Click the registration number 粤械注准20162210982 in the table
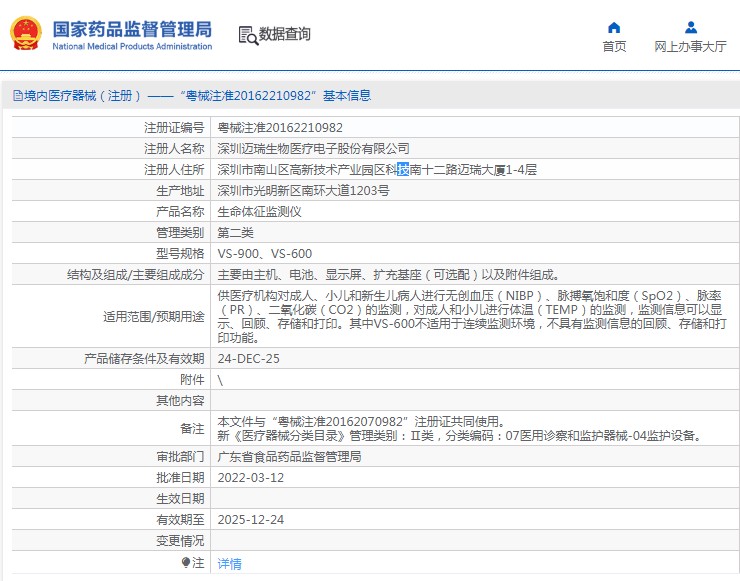This screenshot has width=740, height=581. pos(280,128)
